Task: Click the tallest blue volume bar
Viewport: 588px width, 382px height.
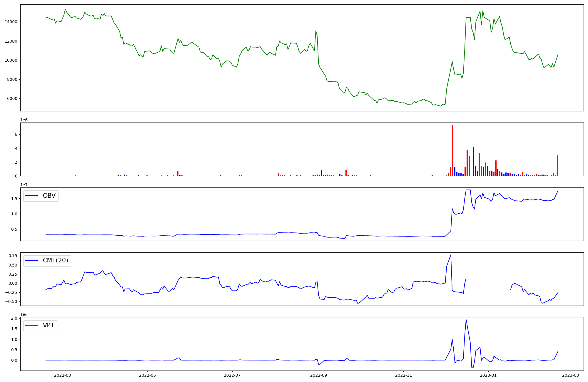Action: (473, 162)
